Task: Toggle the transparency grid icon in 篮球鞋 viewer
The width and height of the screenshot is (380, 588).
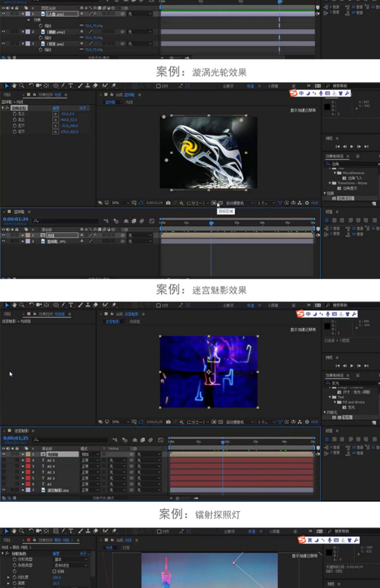Action: point(220,203)
